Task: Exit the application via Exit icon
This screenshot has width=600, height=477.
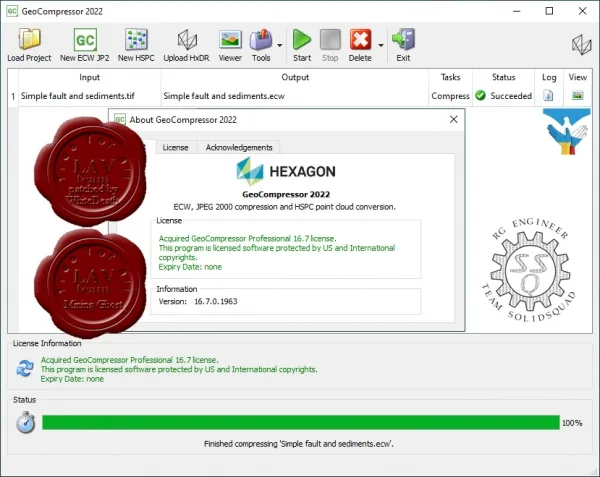Action: point(403,45)
